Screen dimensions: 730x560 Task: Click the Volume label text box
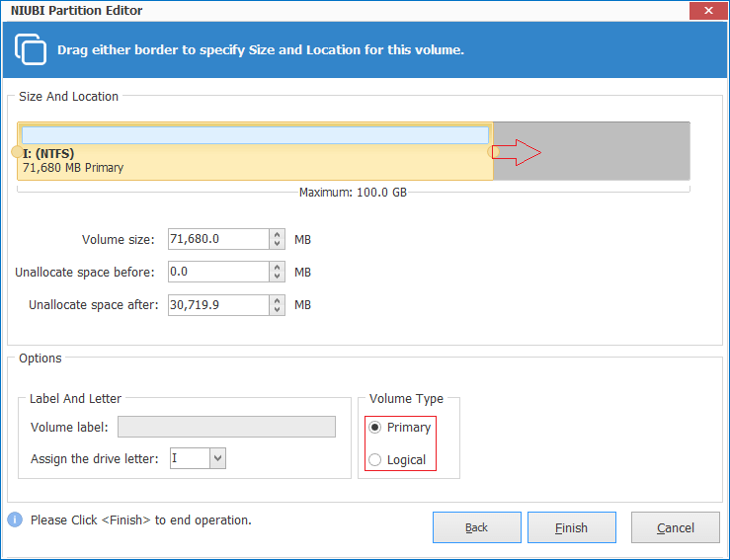click(x=226, y=427)
